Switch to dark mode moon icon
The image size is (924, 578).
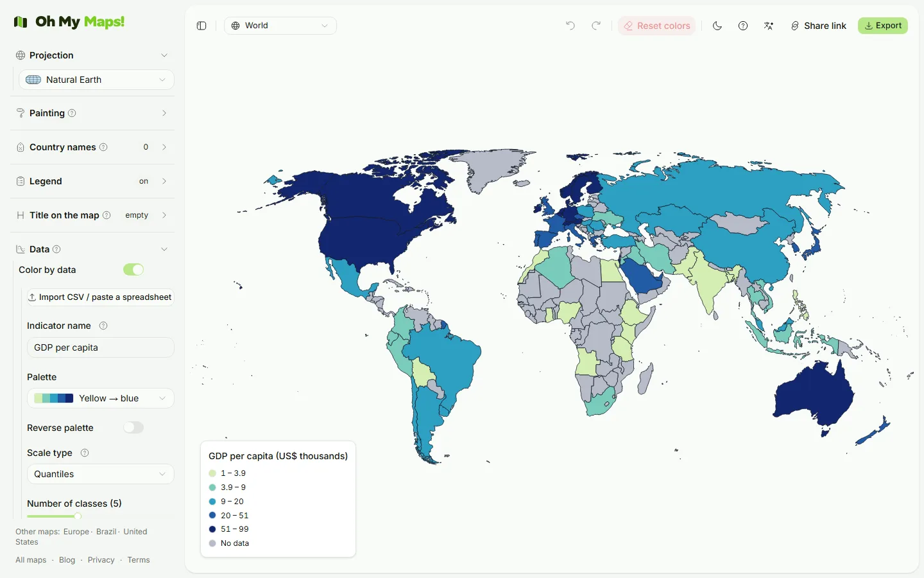[717, 26]
